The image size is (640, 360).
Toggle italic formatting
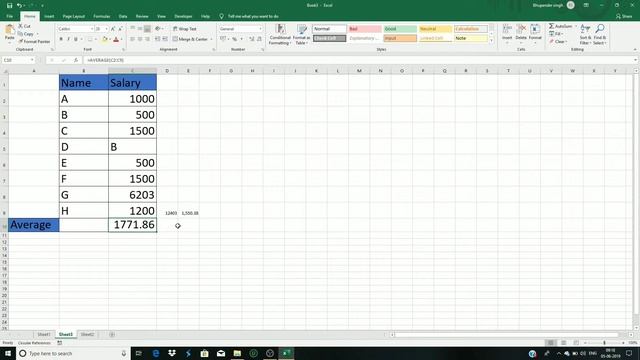68,39
